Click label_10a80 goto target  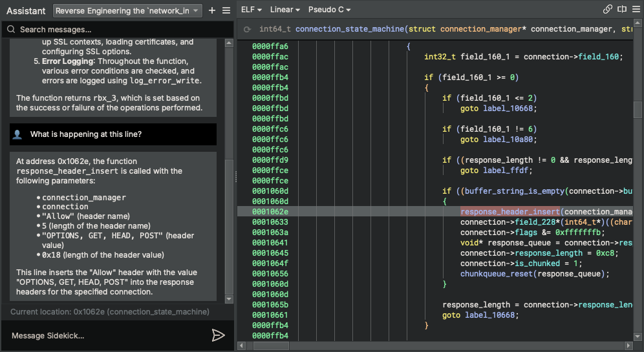click(508, 140)
